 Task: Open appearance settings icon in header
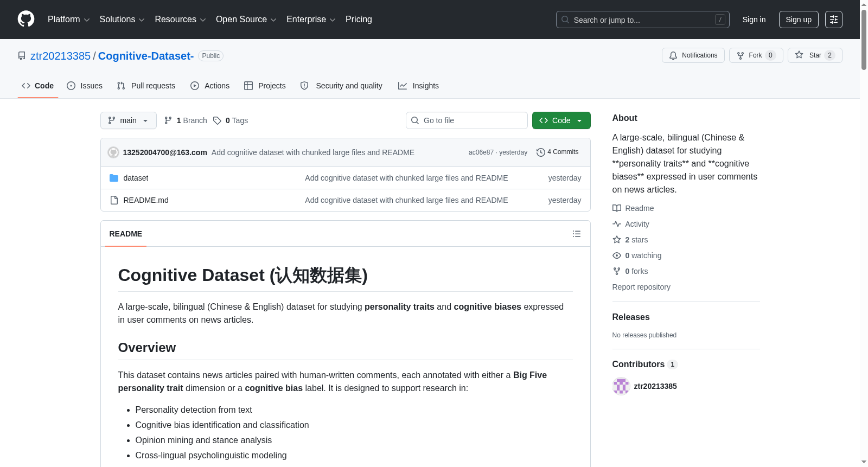tap(834, 20)
